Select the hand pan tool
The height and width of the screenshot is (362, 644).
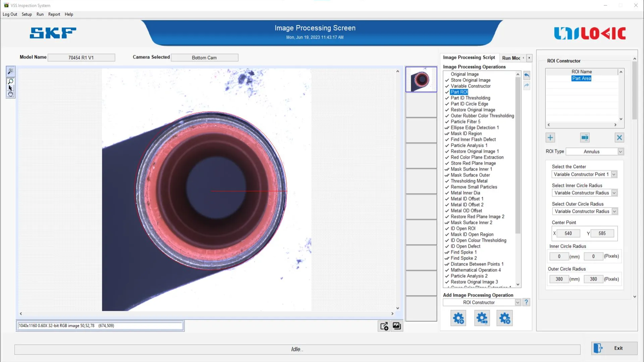click(x=10, y=94)
